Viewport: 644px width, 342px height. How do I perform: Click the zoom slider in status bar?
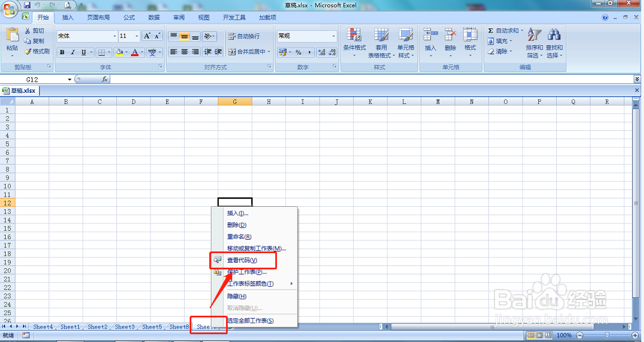(x=607, y=335)
